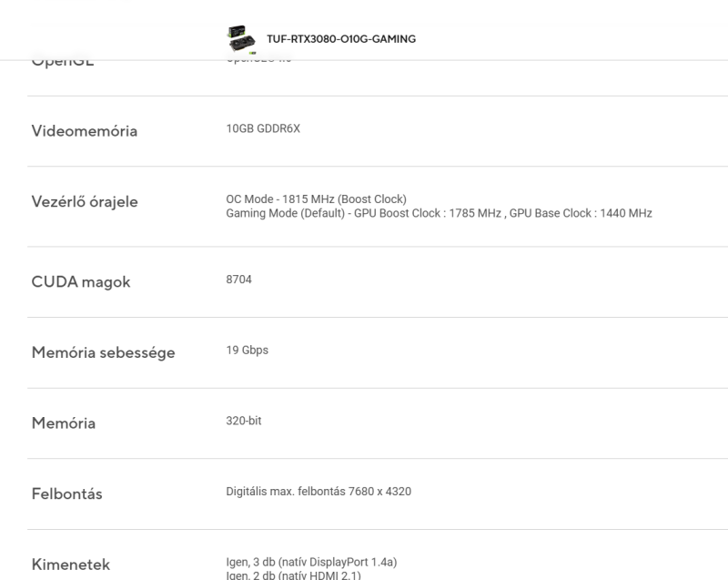Click the 320-bit value text
Screen dimensions: 728x580
pos(244,421)
